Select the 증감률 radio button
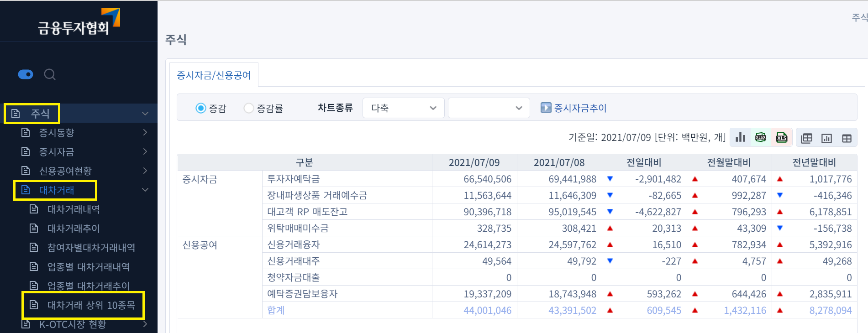The image size is (868, 333). coord(248,108)
